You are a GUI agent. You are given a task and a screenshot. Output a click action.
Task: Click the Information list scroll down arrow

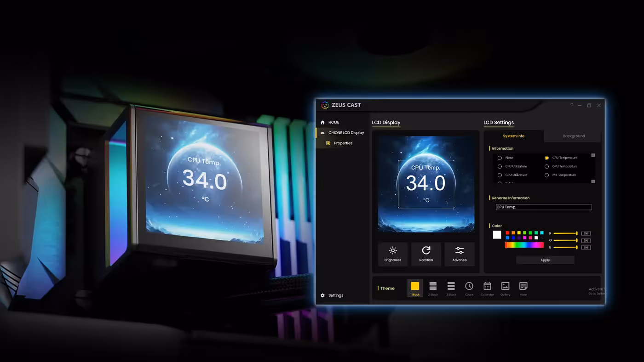(x=593, y=181)
